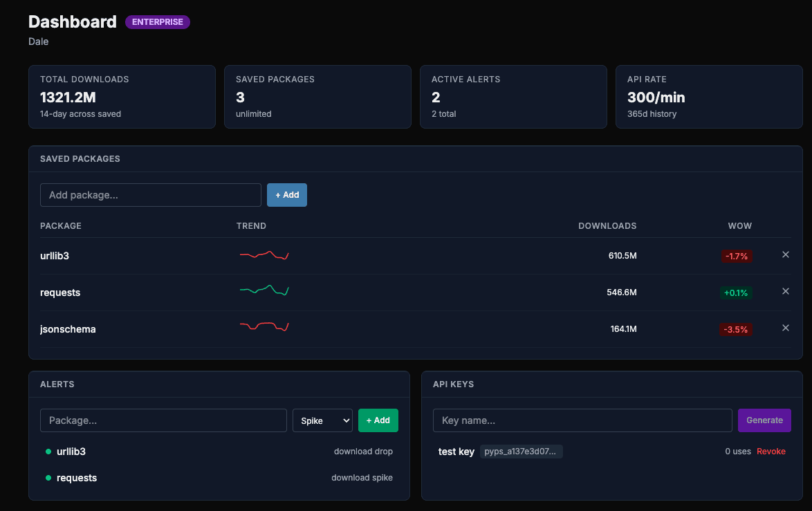Click the Generate API key button
This screenshot has width=812, height=511.
point(764,420)
